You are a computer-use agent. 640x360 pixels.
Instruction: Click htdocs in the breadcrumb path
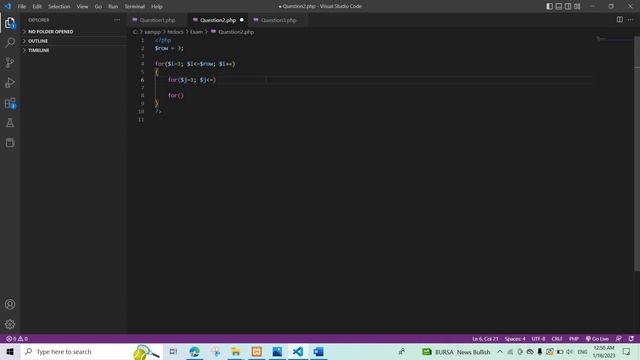tap(176, 32)
